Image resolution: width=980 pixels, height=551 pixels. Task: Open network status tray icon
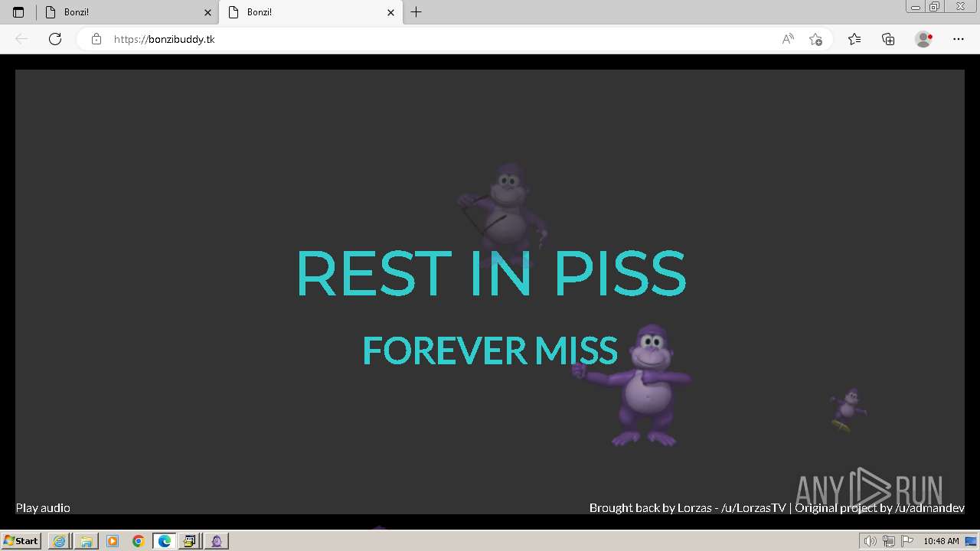pyautogui.click(x=888, y=541)
